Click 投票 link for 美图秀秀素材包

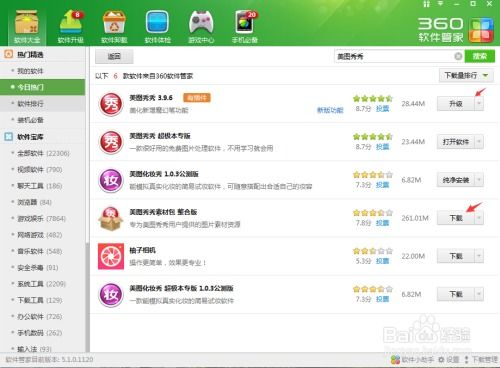coord(383,223)
